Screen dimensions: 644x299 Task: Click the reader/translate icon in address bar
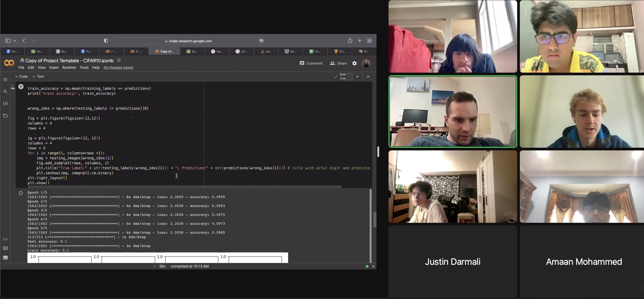pos(261,41)
